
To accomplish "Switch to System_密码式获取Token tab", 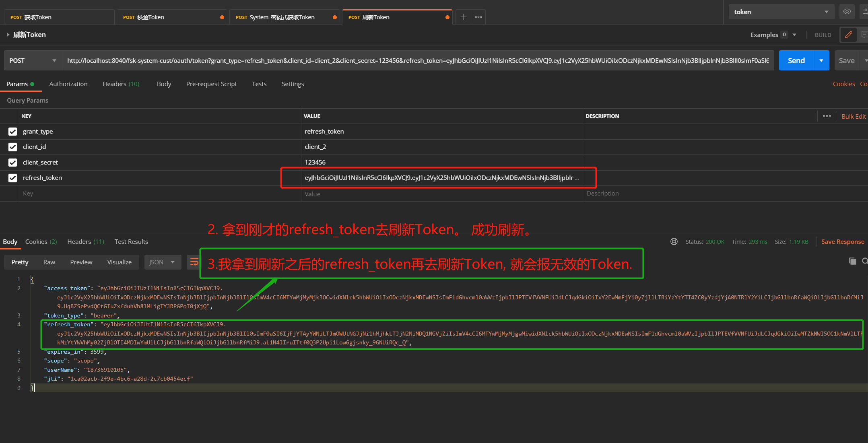I will (x=285, y=17).
